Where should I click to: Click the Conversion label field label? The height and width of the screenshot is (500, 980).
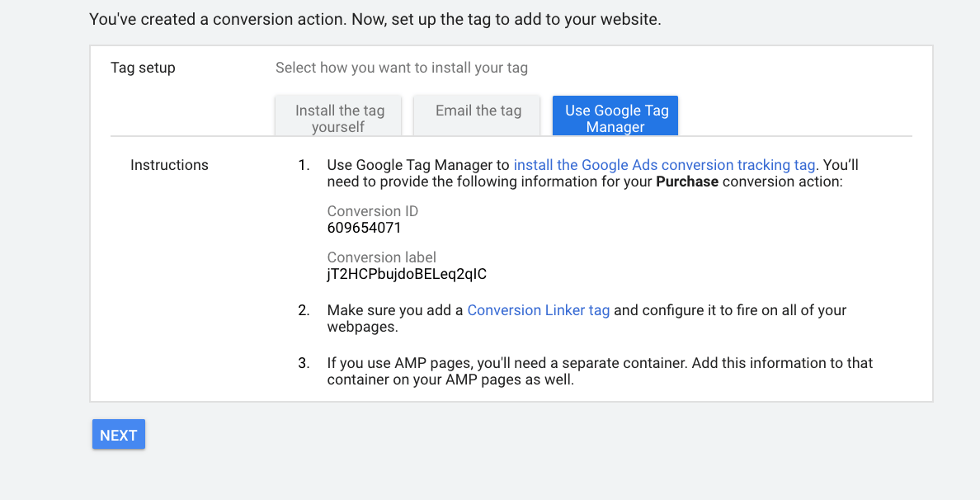381,257
